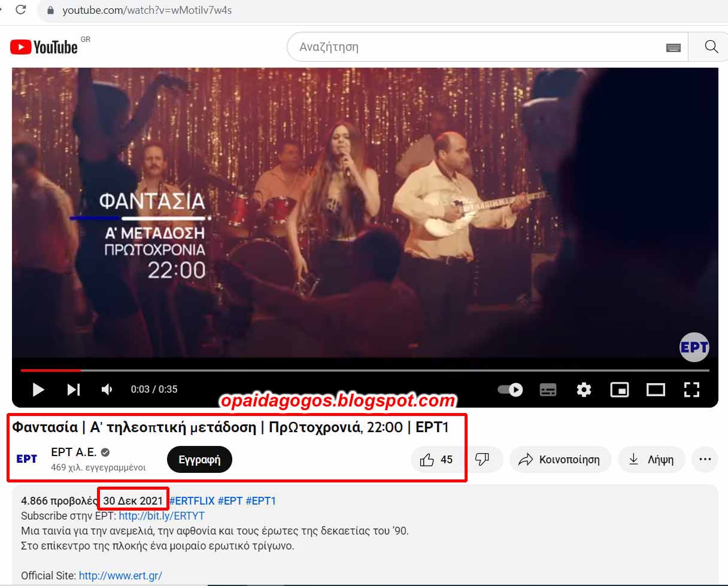Download the video with Λήψη
This screenshot has height=586, width=728.
click(x=651, y=460)
